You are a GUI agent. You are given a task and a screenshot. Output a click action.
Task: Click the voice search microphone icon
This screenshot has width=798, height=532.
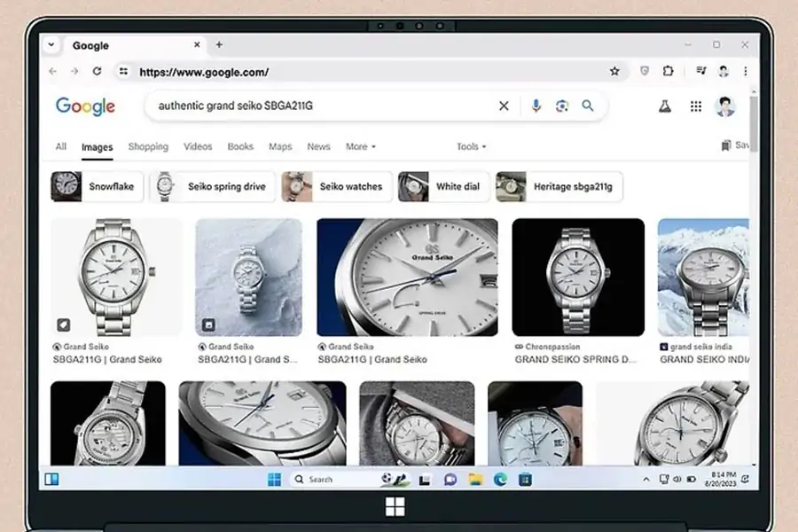[x=536, y=106]
